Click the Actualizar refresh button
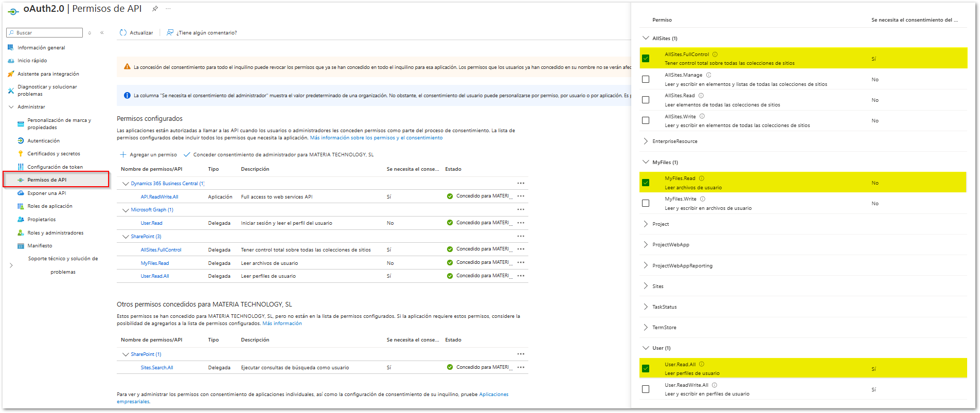The width and height of the screenshot is (980, 413). click(136, 33)
